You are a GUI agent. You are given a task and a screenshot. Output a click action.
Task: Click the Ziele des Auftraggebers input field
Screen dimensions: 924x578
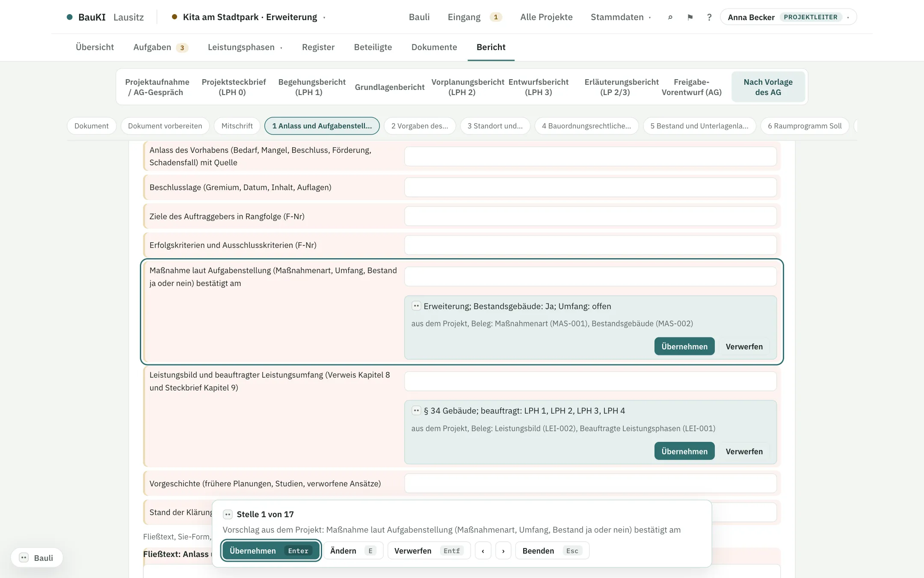[x=590, y=216]
